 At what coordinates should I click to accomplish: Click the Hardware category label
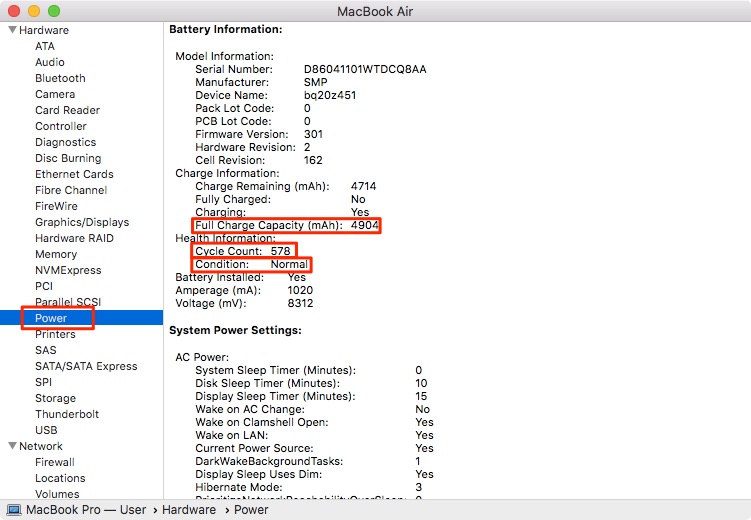pos(44,30)
